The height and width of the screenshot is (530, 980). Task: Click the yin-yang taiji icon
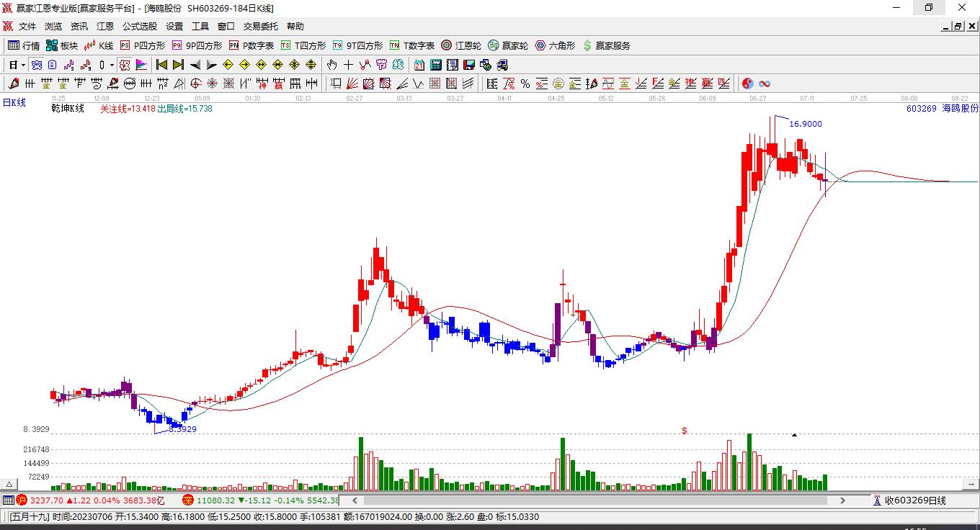point(748,84)
